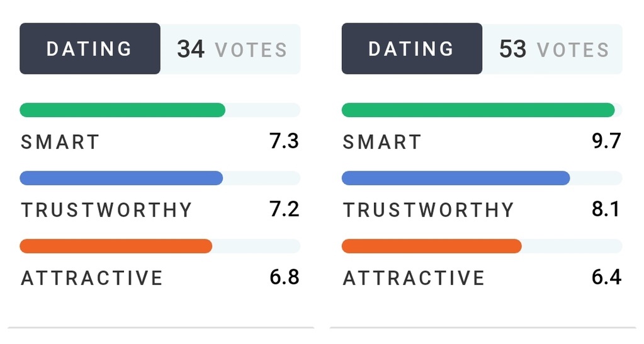
Task: Click the 7.3 smart score
Action: (x=284, y=141)
